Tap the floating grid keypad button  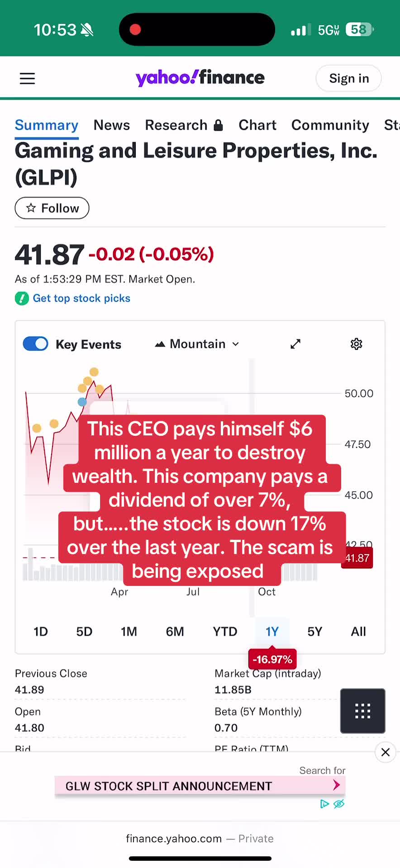point(362,711)
